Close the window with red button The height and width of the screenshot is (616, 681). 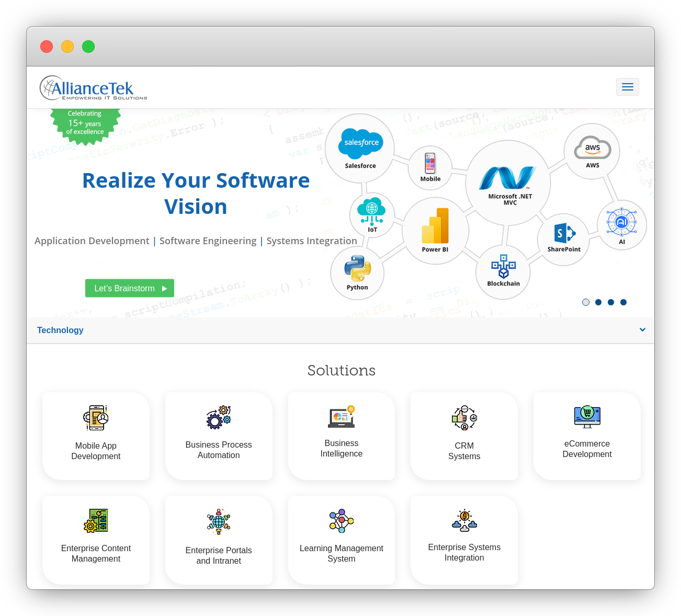click(x=47, y=47)
